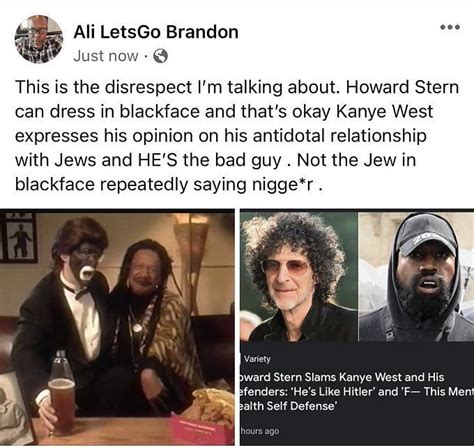Open Ali LetsGo Brandon's profile name
Screen dimensions: 474x448
click(156, 32)
